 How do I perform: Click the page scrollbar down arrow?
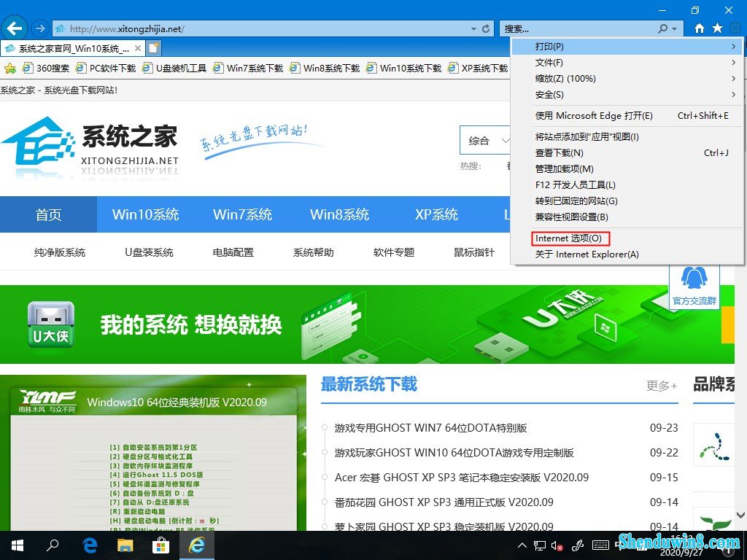pos(741,515)
